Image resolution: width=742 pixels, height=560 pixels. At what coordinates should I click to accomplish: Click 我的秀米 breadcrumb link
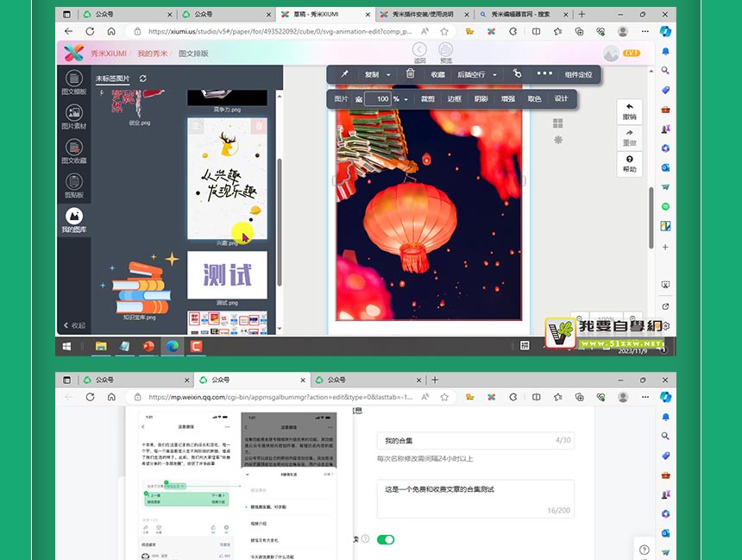point(153,53)
